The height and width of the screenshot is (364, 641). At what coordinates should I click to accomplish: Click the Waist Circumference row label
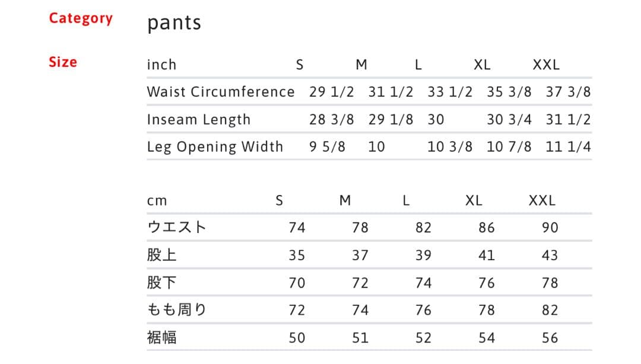pyautogui.click(x=220, y=92)
